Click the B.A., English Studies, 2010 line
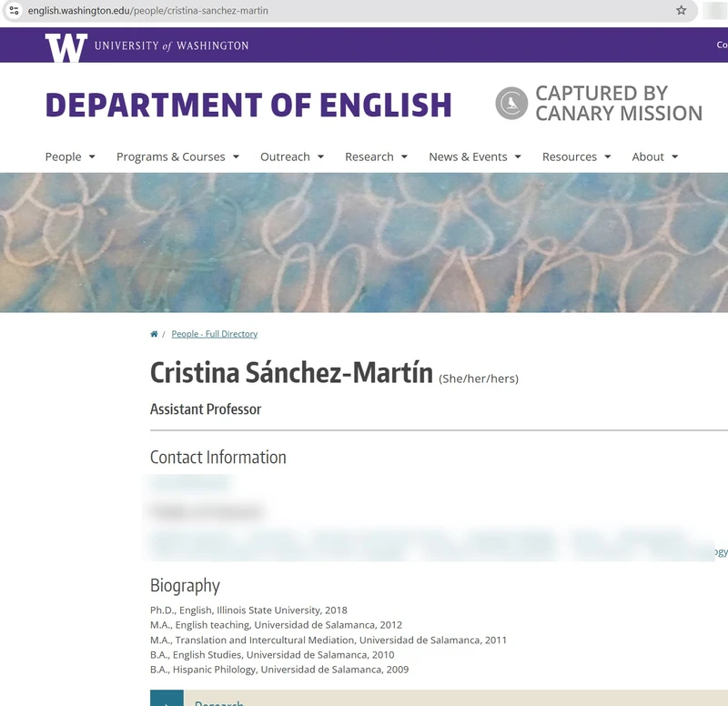 272,654
